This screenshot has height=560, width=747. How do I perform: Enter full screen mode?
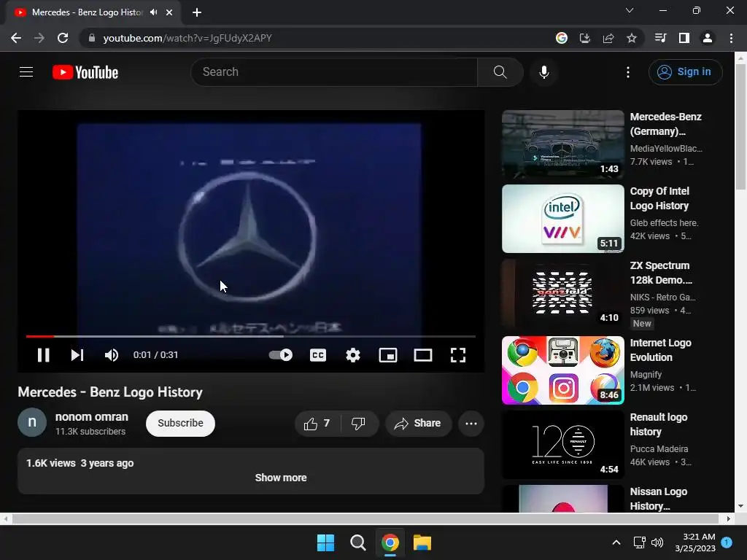tap(458, 355)
